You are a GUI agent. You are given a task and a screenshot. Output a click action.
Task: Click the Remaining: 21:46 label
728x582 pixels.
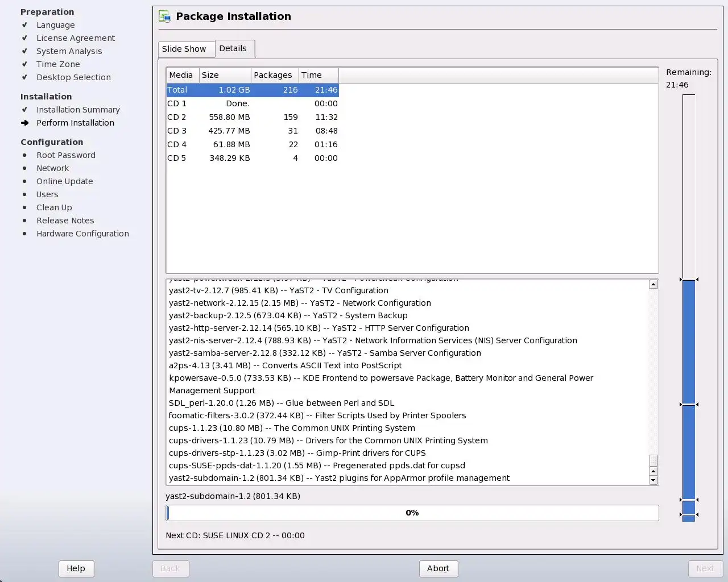tap(689, 78)
